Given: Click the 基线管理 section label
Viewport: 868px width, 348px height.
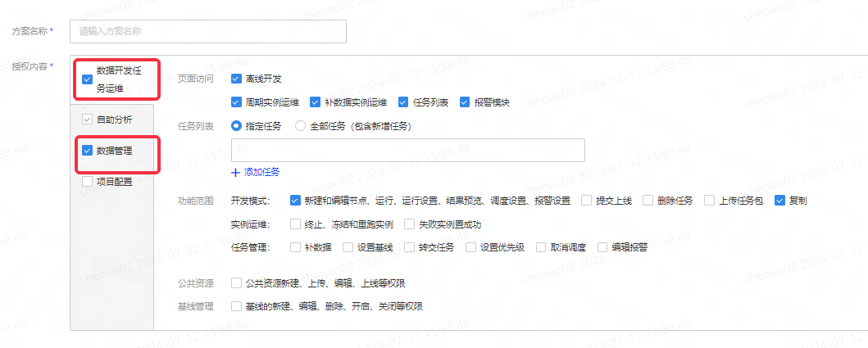Looking at the screenshot, I should tap(195, 306).
